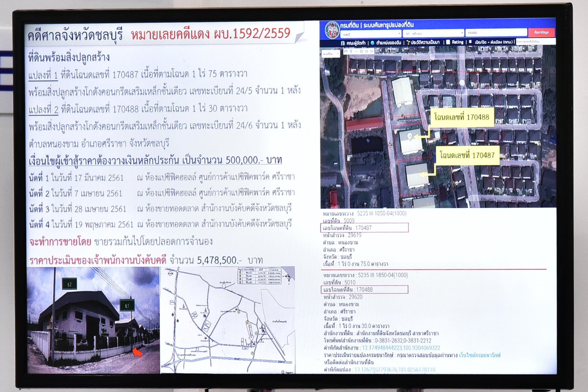Click auction date นัดที่ 1 ในวันที่ 17 มีนาคม 2561

point(76,178)
